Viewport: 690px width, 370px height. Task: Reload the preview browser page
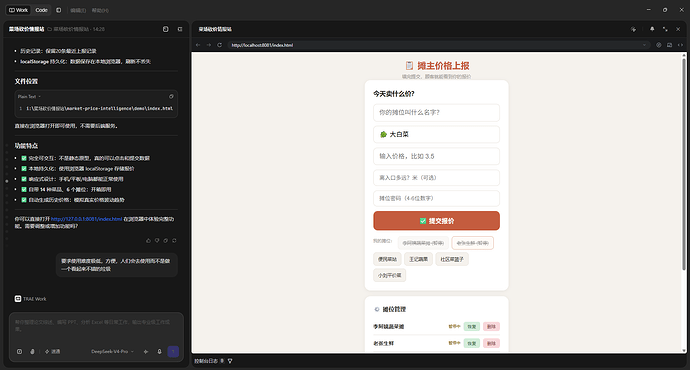tap(220, 45)
